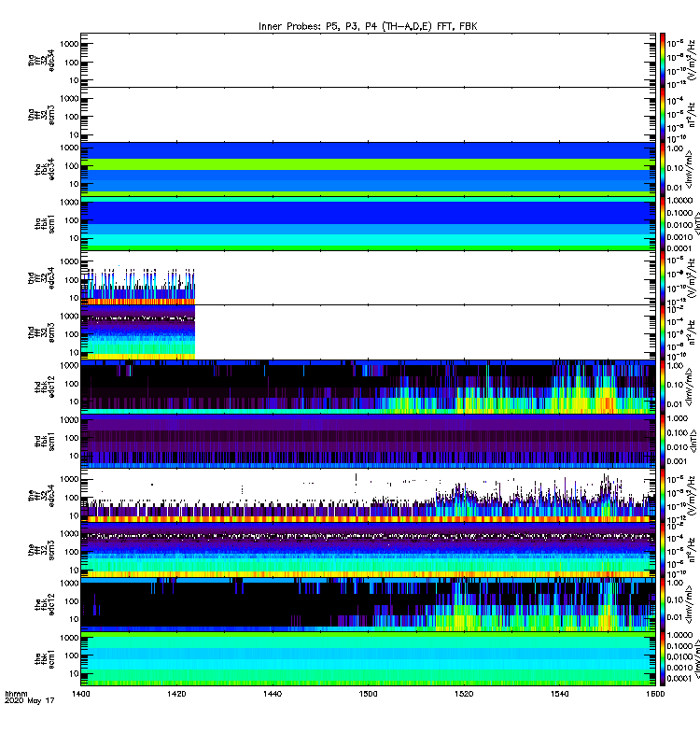Screen dimensions: 700x747
Task: Click the <|nT|> unit beside thd fbk scm1
Action: click(x=693, y=441)
